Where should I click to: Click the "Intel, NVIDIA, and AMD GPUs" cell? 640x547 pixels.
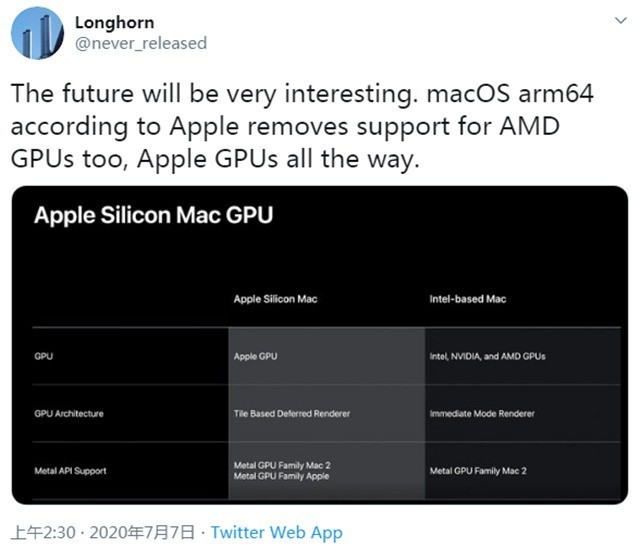[x=488, y=356]
